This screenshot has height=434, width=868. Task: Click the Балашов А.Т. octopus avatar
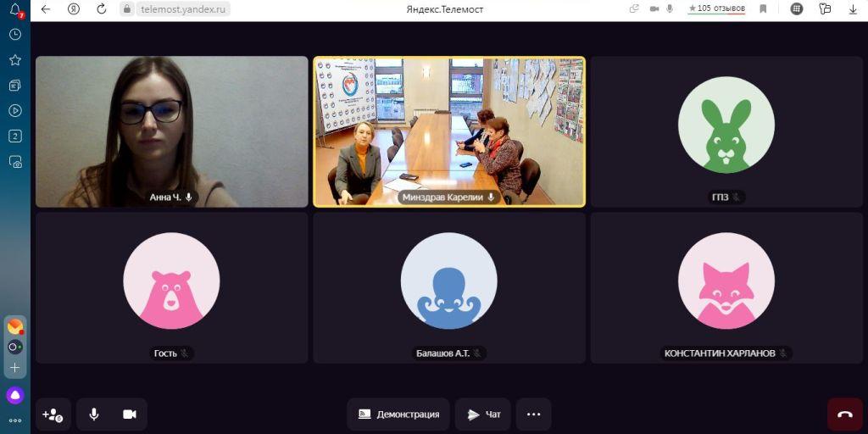448,281
